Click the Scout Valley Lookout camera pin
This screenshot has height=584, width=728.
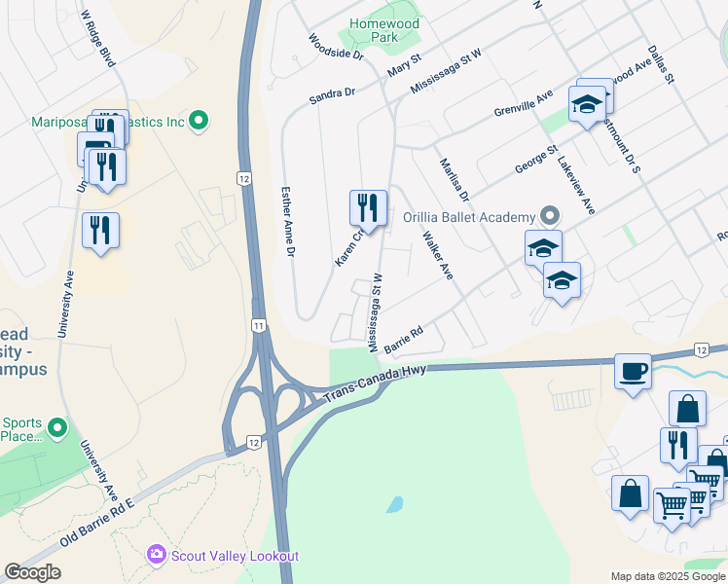click(157, 555)
